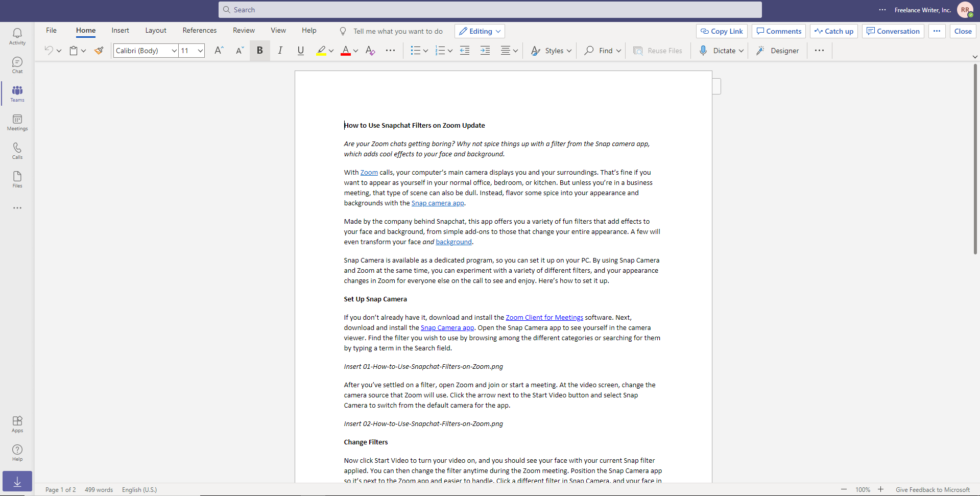The image size is (980, 496).
Task: Open the Activity bell in Teams sidebar
Action: point(17,36)
